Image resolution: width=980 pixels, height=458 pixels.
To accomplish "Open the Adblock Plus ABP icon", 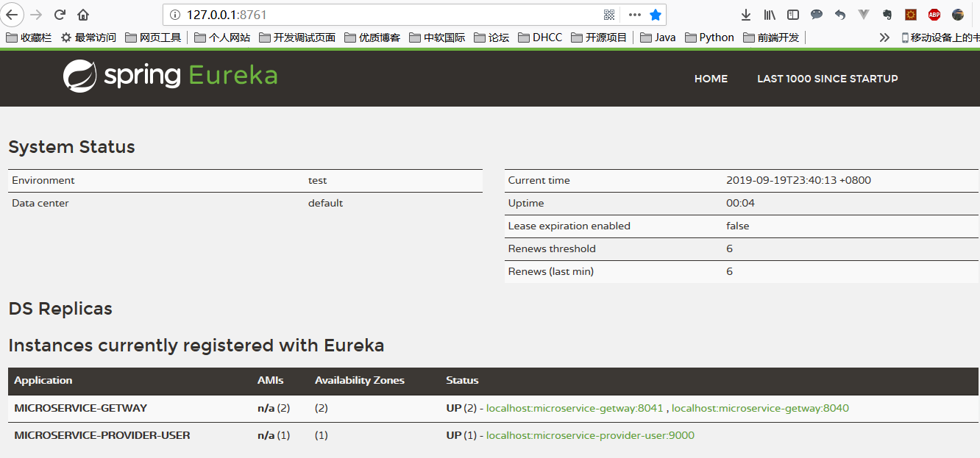I will click(934, 15).
